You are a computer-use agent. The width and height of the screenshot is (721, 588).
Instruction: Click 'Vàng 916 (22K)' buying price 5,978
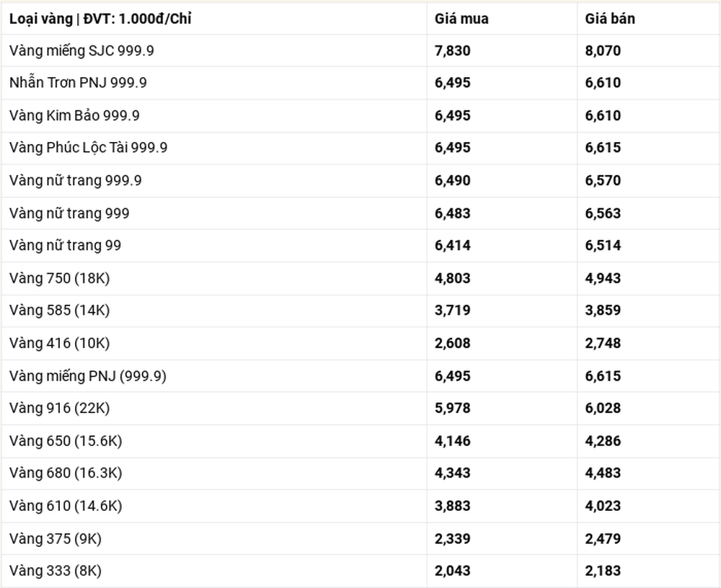click(x=453, y=408)
